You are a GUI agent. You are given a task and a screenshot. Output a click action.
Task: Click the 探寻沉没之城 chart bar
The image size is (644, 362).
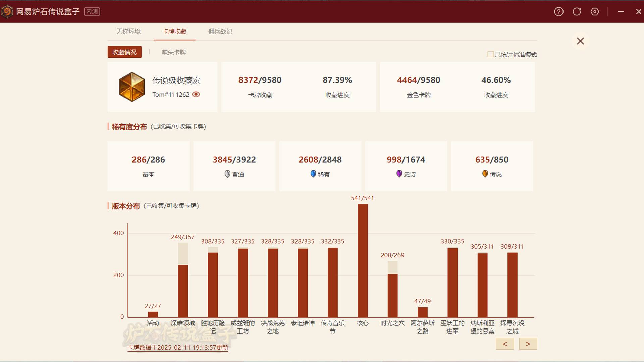click(x=513, y=285)
